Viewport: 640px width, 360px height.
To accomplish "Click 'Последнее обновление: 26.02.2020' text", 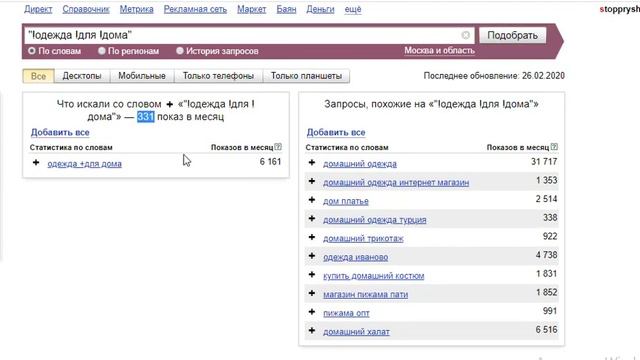I will pyautogui.click(x=494, y=76).
